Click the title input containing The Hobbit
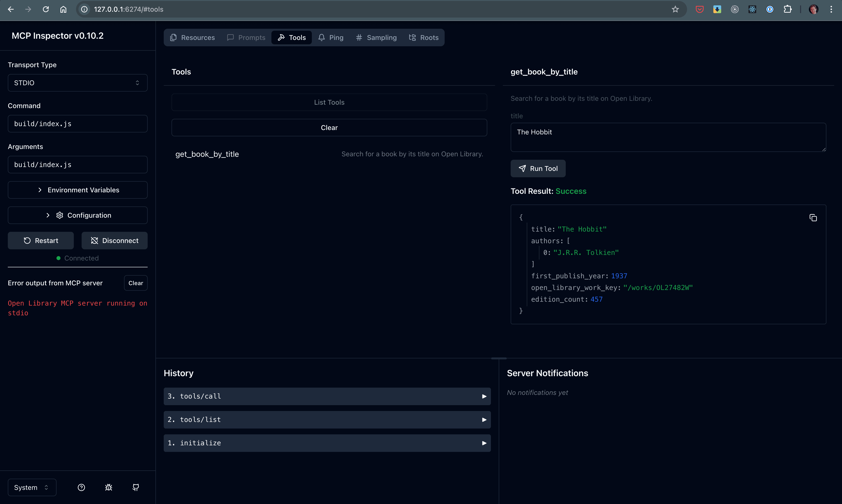Viewport: 842px width, 504px height. pyautogui.click(x=668, y=137)
